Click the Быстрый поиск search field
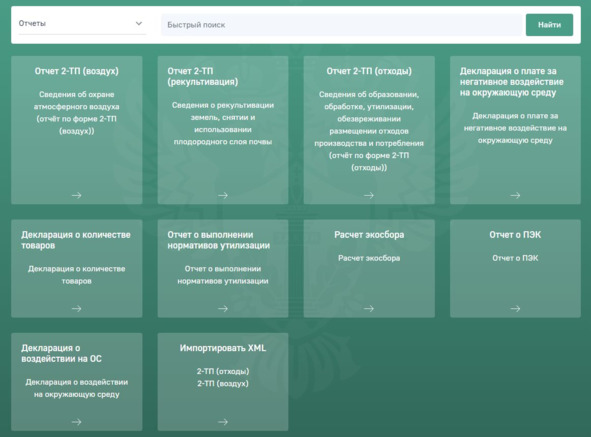This screenshot has width=591, height=437. pyautogui.click(x=341, y=25)
